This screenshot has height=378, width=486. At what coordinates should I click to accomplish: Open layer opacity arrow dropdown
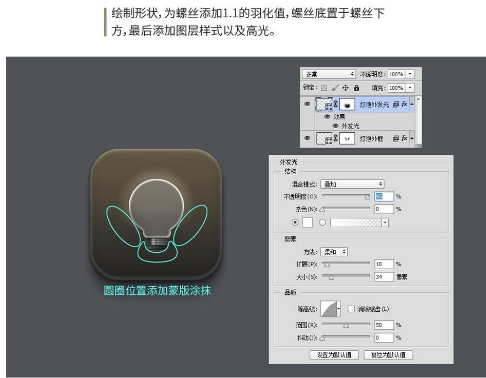(x=410, y=74)
